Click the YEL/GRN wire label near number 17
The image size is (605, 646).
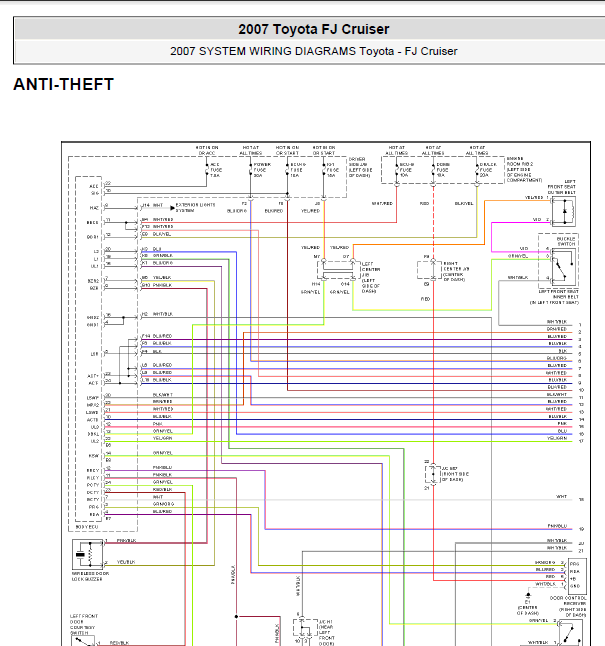coord(557,438)
